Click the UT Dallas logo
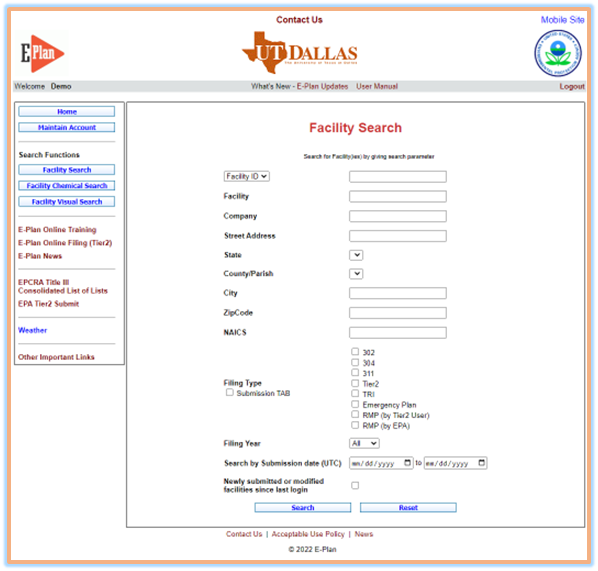The height and width of the screenshot is (571, 598). pos(300,53)
